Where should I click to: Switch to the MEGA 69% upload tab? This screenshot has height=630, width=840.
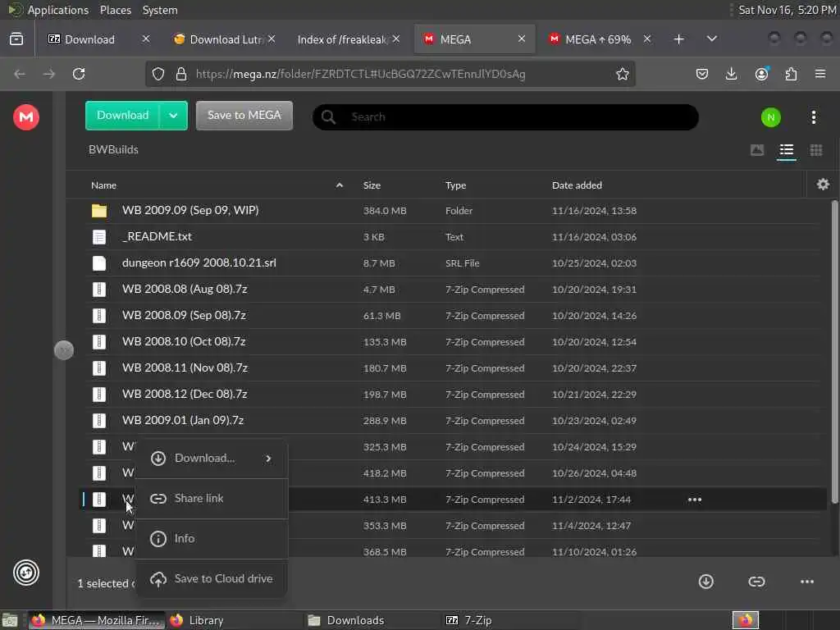pyautogui.click(x=598, y=39)
